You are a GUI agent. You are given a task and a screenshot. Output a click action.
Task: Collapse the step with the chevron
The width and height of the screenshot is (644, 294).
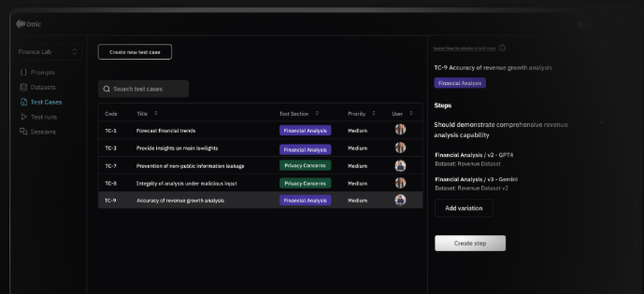601,123
